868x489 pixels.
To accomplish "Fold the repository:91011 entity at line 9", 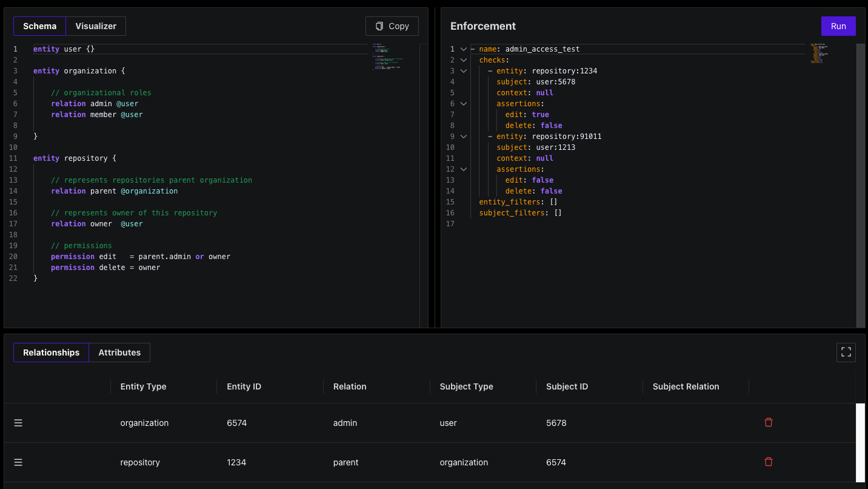I will click(464, 137).
